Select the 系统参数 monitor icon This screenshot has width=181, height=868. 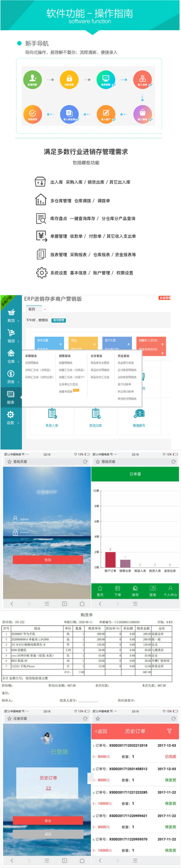106,80
